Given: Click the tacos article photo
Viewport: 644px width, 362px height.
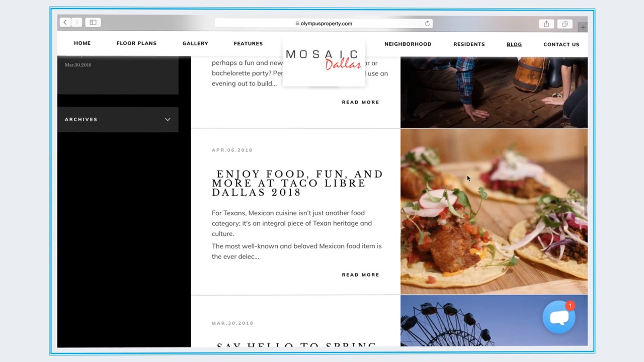Looking at the screenshot, I should 494,211.
